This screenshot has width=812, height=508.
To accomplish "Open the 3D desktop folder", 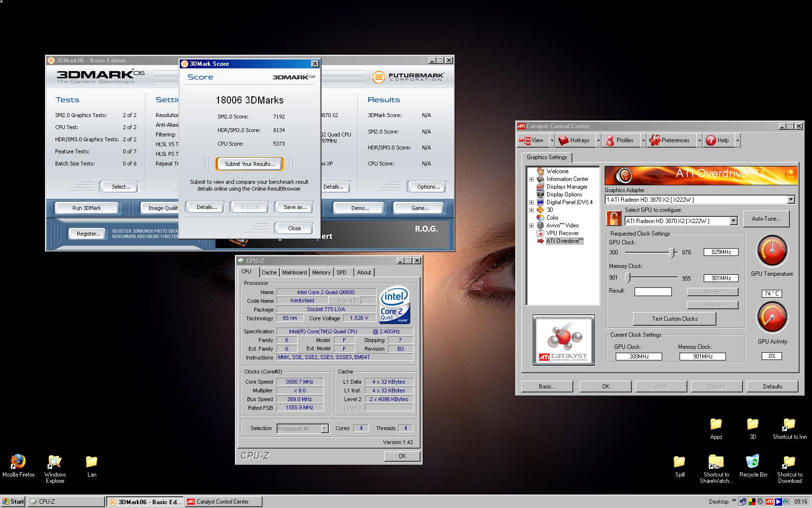I will coord(753,428).
